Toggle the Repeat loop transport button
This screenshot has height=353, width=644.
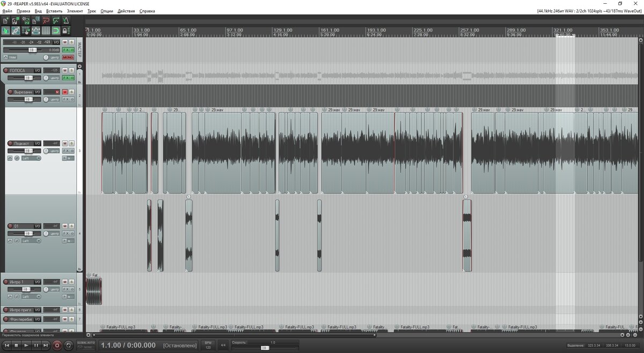[x=69, y=345]
